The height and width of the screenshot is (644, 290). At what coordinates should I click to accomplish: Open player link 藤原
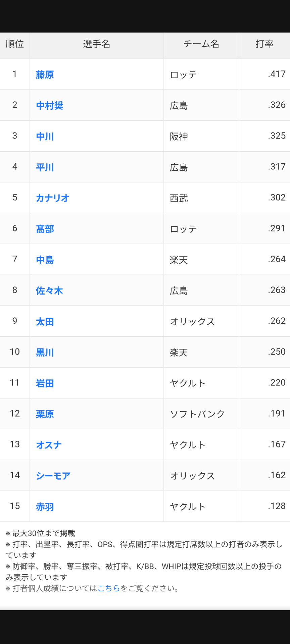click(x=45, y=74)
